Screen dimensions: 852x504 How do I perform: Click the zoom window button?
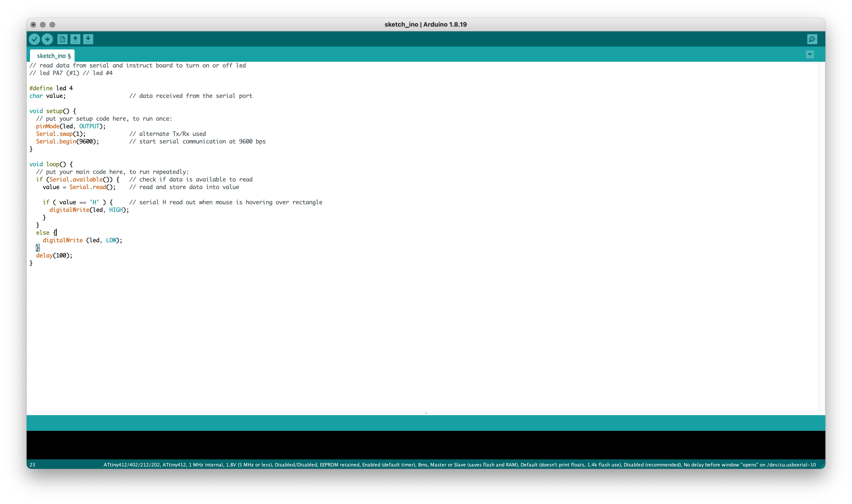pos(52,24)
